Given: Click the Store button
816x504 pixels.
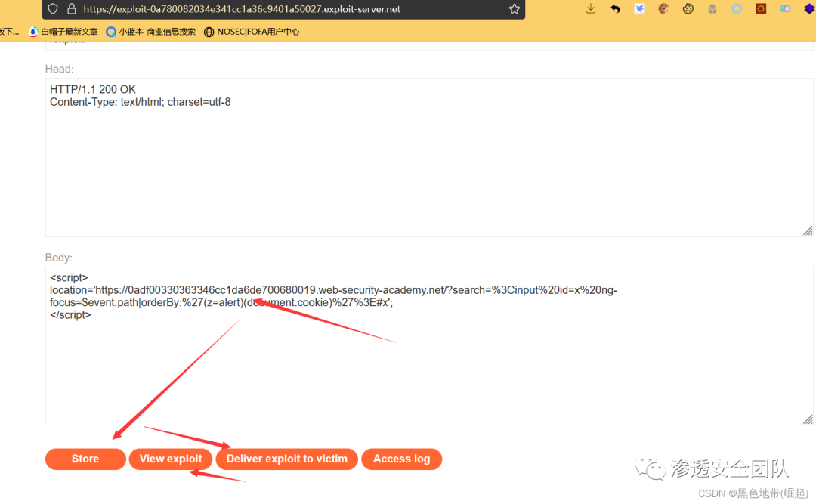Looking at the screenshot, I should [85, 459].
